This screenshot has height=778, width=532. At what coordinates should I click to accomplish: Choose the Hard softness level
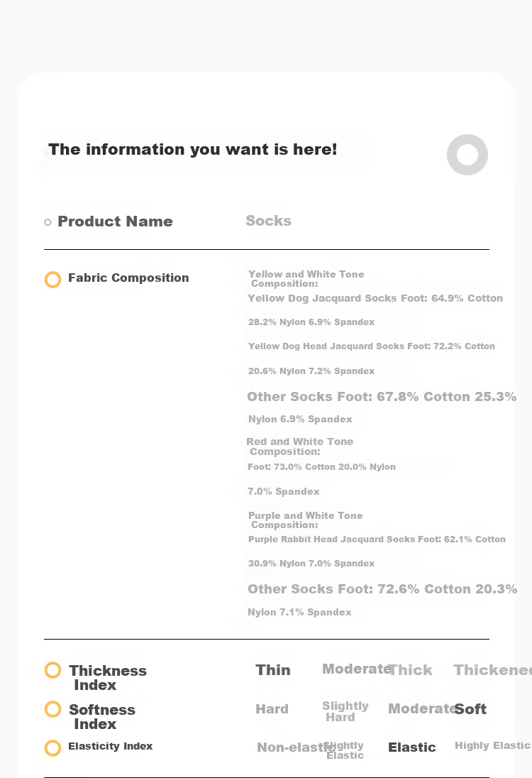click(x=272, y=709)
